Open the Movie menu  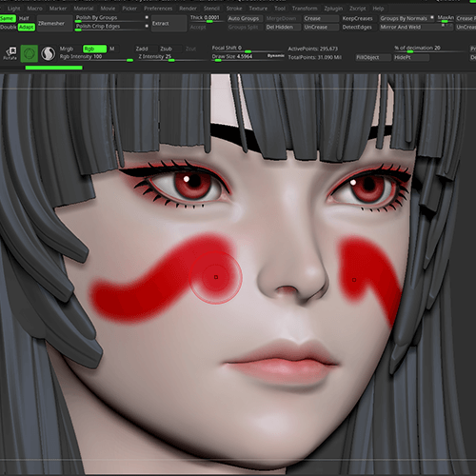pyautogui.click(x=108, y=9)
